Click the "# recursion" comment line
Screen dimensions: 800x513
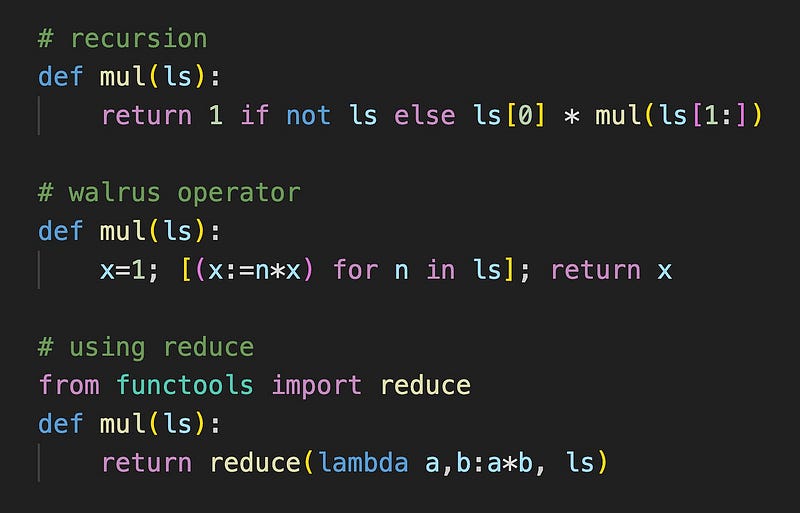(122, 39)
